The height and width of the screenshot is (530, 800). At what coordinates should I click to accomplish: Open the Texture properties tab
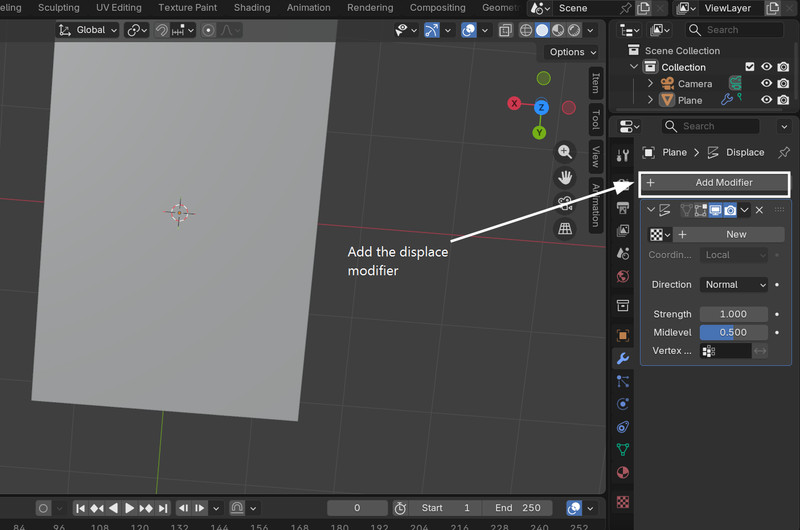[622, 502]
